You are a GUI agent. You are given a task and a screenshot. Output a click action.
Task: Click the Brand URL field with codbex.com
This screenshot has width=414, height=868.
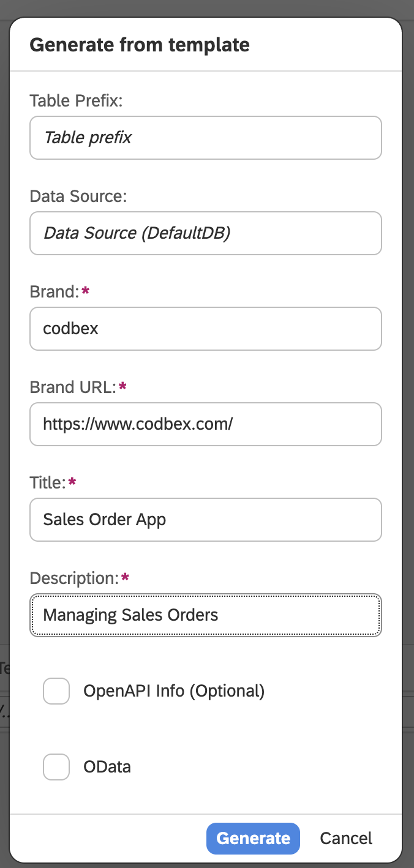pyautogui.click(x=206, y=424)
